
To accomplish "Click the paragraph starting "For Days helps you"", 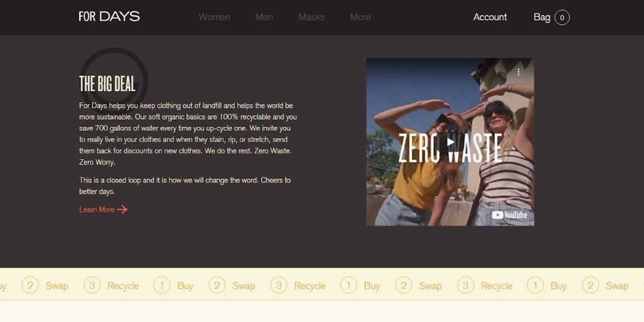I will pos(187,134).
